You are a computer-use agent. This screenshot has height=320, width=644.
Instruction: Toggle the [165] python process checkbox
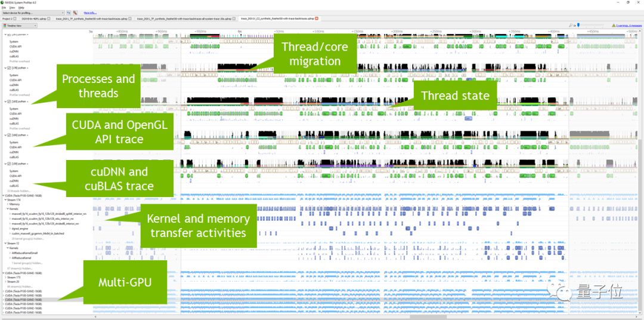[9, 101]
